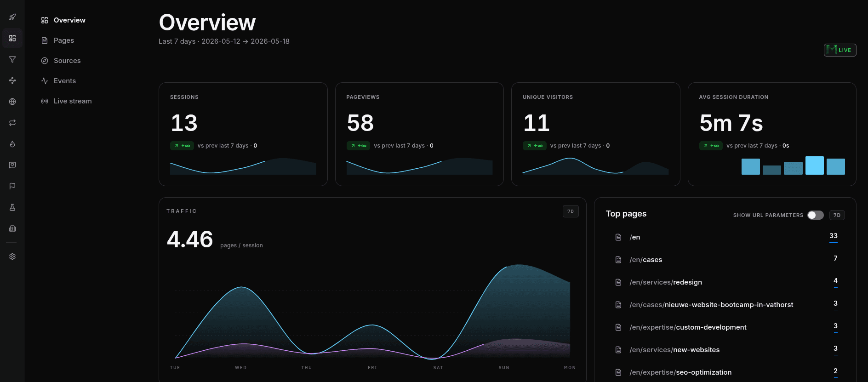Screen dimensions: 868x382
Task: Select the dashboard grid icon in the rail
Action: point(12,38)
